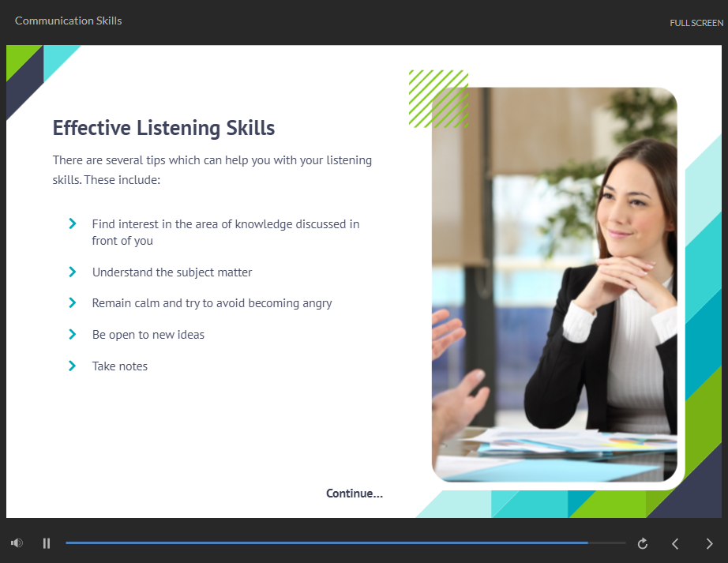728x563 pixels.
Task: Click the 'Take notes' bullet
Action: point(120,366)
